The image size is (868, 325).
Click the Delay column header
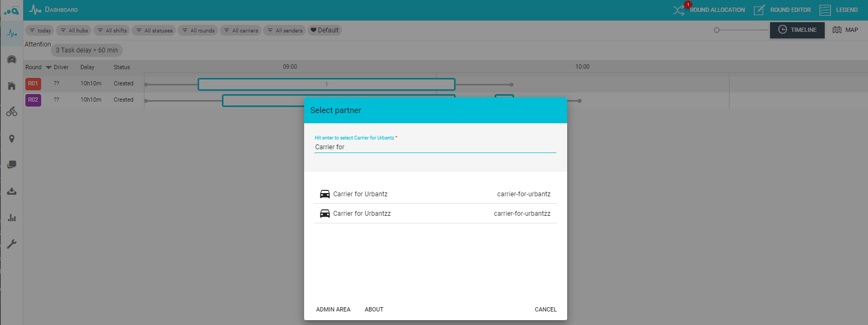(88, 68)
